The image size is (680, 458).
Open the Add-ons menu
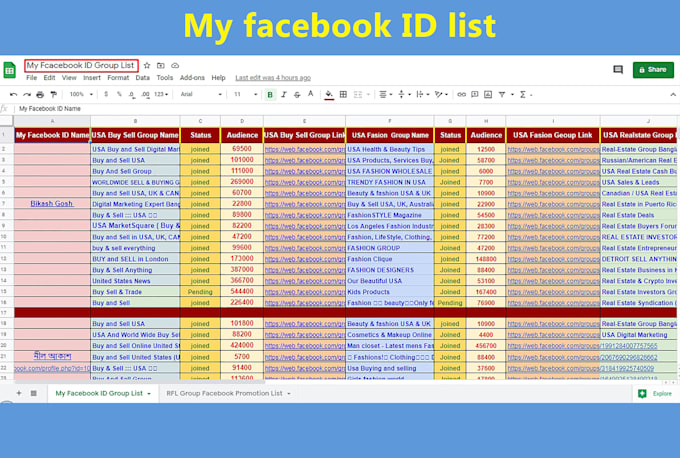click(192, 78)
